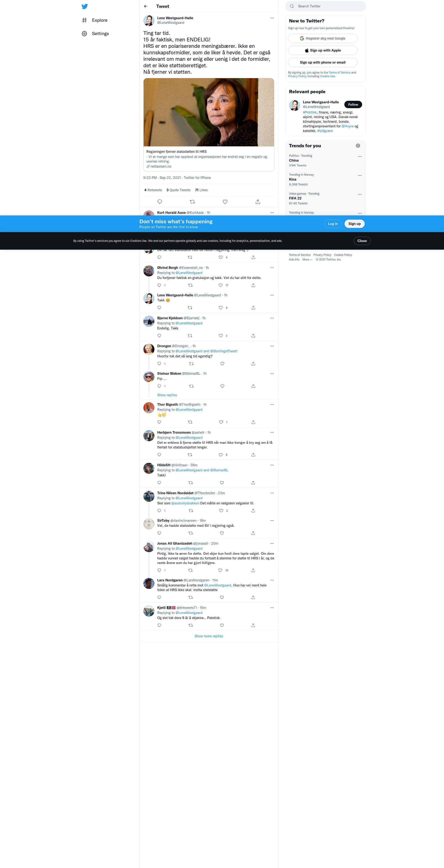The height and width of the screenshot is (868, 444).
Task: Share SirToby's reply
Action: [x=253, y=533]
